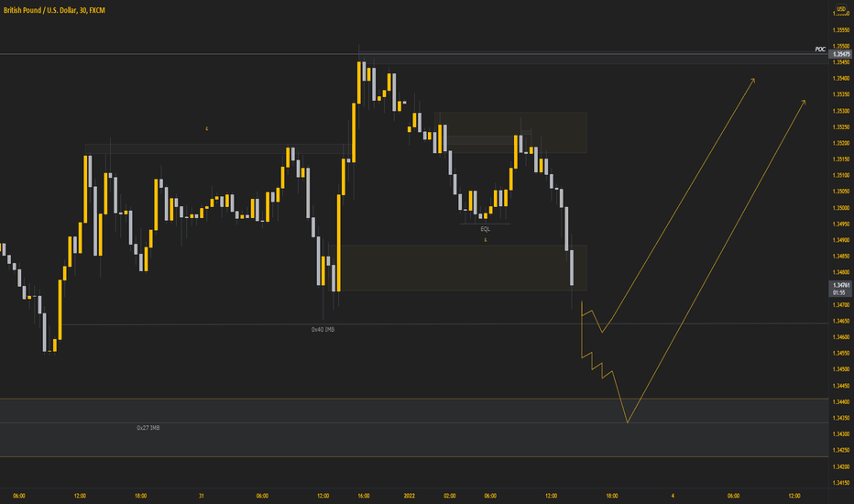The image size is (854, 504).
Task: Click the EQL annotation text
Action: coord(486,229)
